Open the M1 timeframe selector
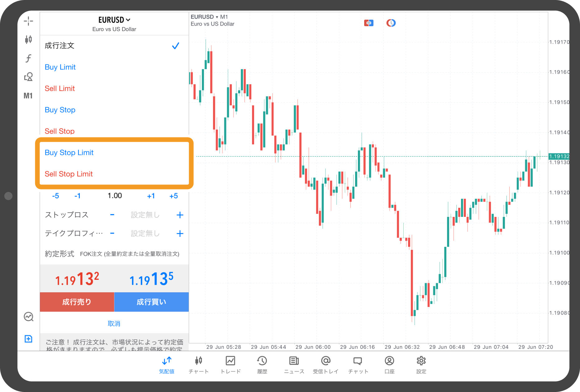The image size is (580, 392). tap(28, 96)
